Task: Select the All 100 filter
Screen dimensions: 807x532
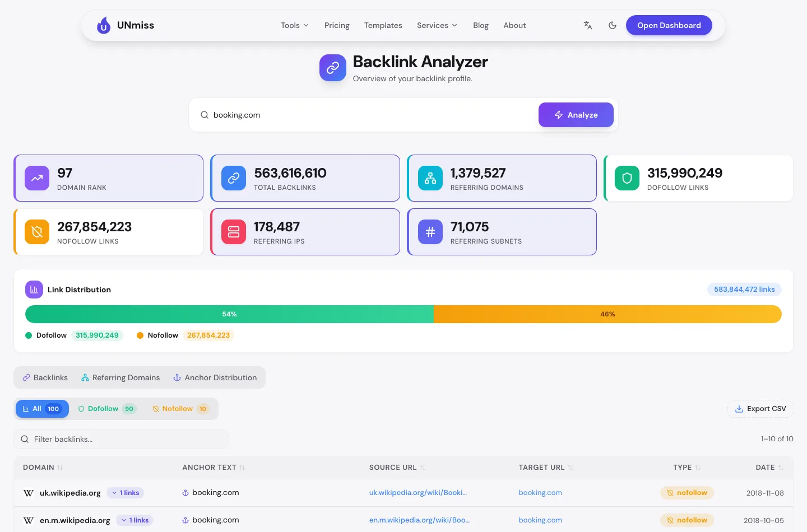Action: pos(42,409)
